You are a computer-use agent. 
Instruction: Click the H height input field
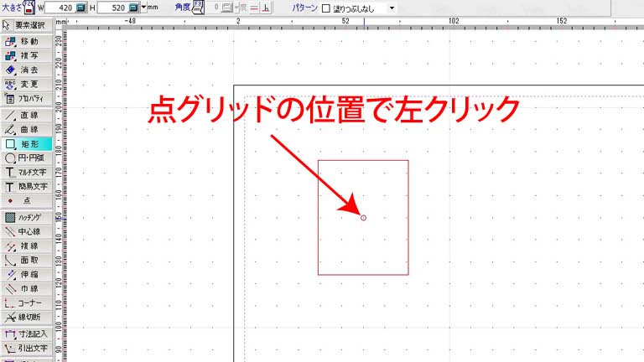click(x=112, y=8)
